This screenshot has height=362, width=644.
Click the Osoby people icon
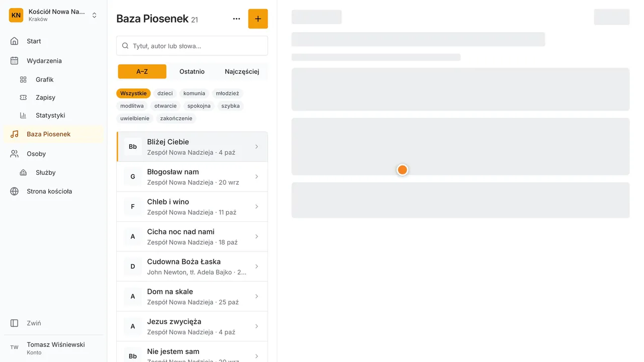click(15, 154)
